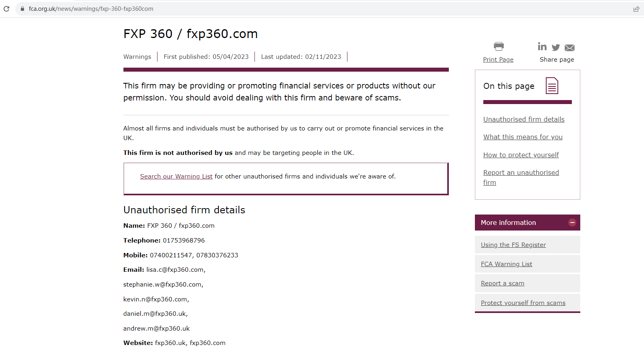Click the browser share page icon

point(636,9)
